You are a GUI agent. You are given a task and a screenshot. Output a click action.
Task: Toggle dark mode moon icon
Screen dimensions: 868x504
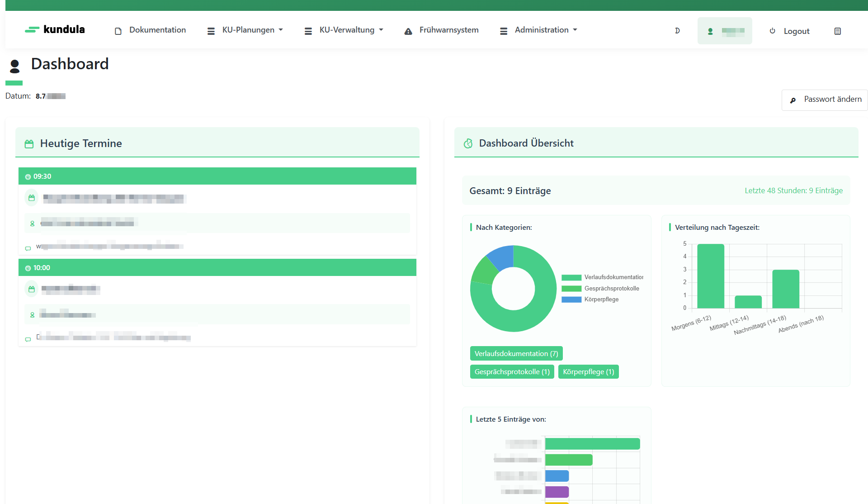point(677,31)
